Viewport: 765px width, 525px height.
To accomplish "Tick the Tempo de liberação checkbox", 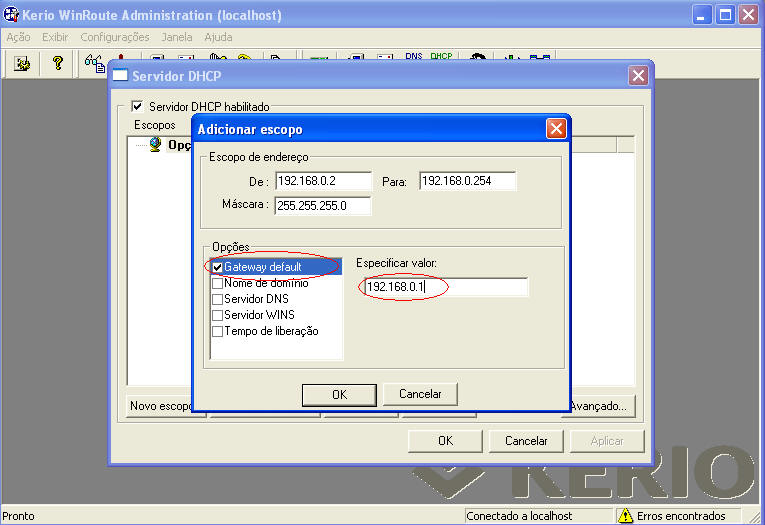I will (x=217, y=331).
